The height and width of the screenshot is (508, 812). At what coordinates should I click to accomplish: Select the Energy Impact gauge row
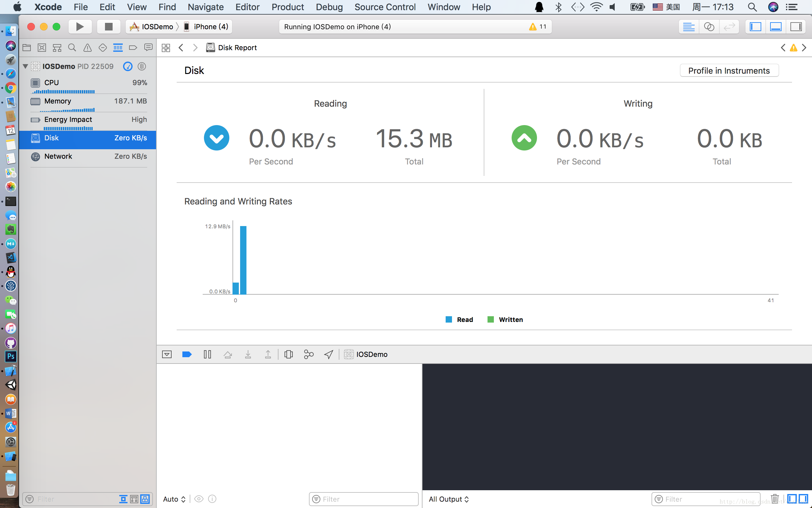[x=88, y=122]
